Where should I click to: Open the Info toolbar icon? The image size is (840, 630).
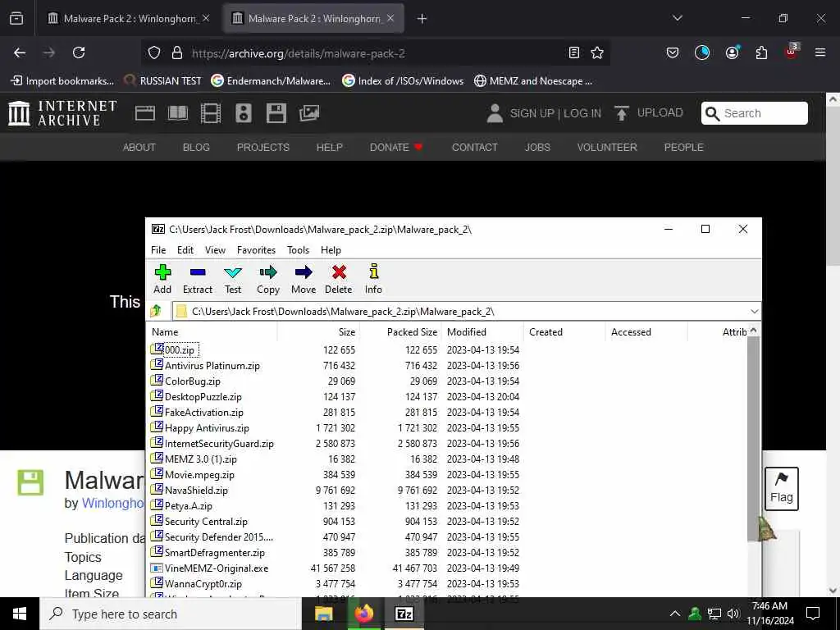373,279
